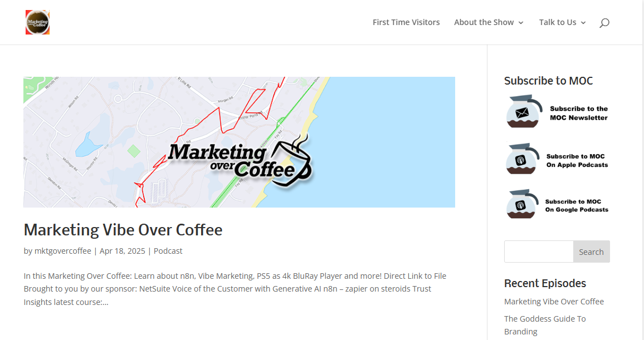644x340 pixels.
Task: Open The Goddess Guide To Branding episode
Action: [545, 325]
